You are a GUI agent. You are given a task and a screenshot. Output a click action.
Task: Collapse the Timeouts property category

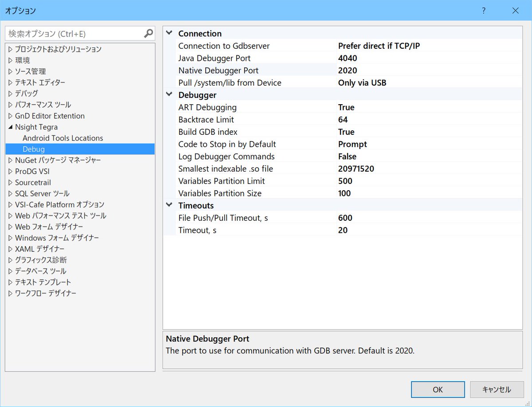169,205
